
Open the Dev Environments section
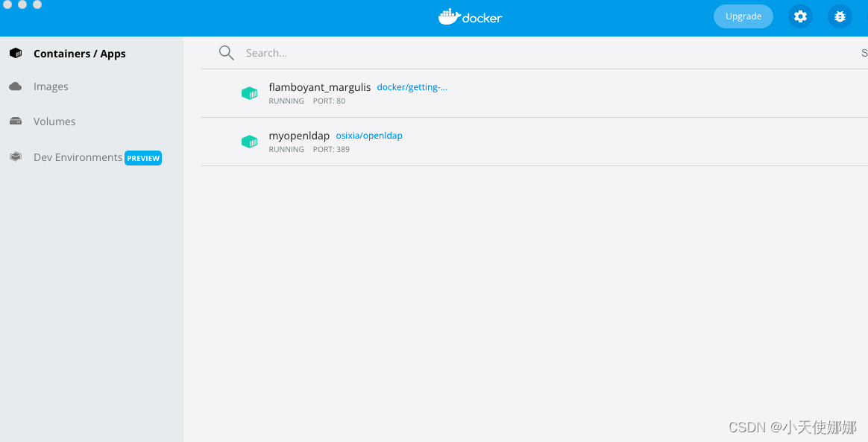[78, 157]
